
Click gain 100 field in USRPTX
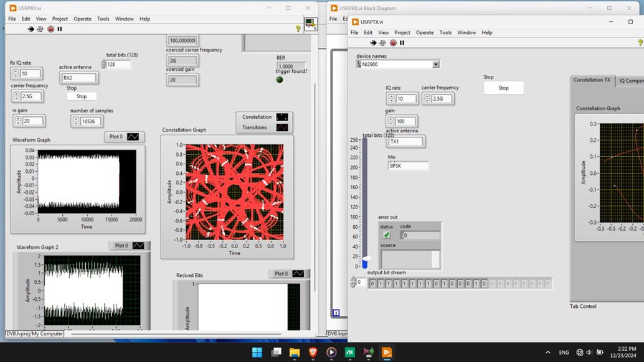[x=405, y=121]
